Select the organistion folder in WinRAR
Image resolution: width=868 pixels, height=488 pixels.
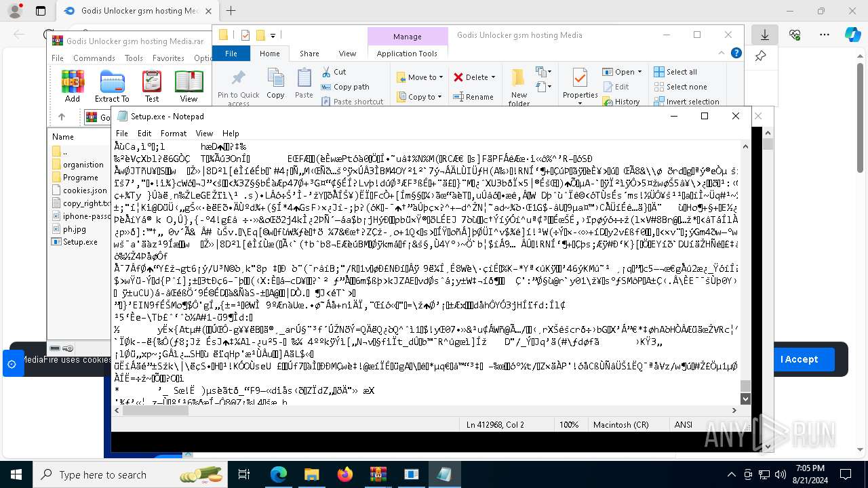tap(78, 165)
